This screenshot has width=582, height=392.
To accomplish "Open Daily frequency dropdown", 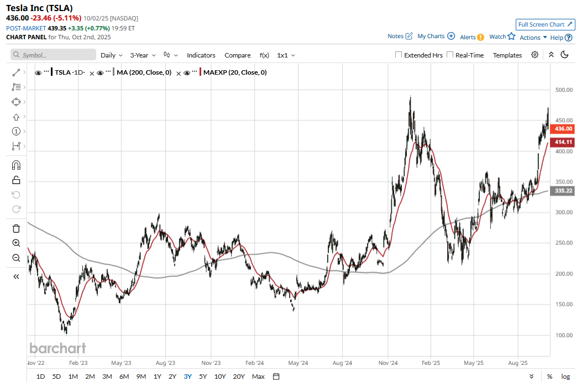I will 111,55.
